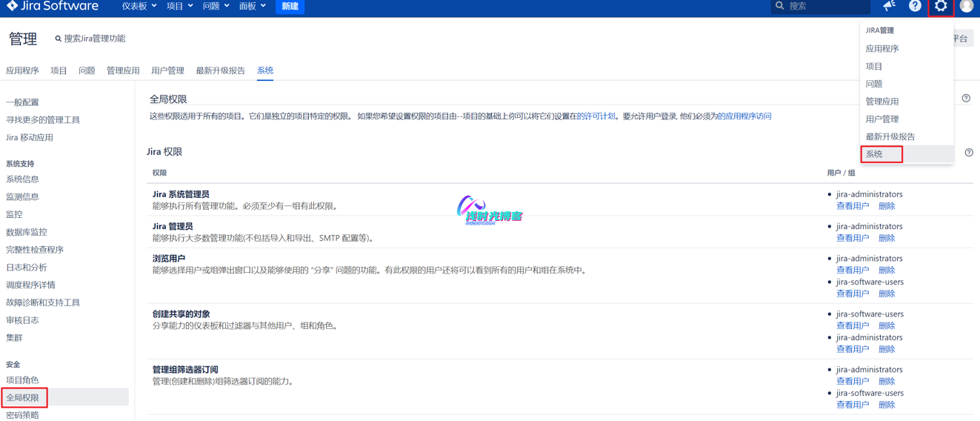Switch to the 用户管理 tab
Image resolution: width=980 pixels, height=421 pixels.
pyautogui.click(x=167, y=70)
